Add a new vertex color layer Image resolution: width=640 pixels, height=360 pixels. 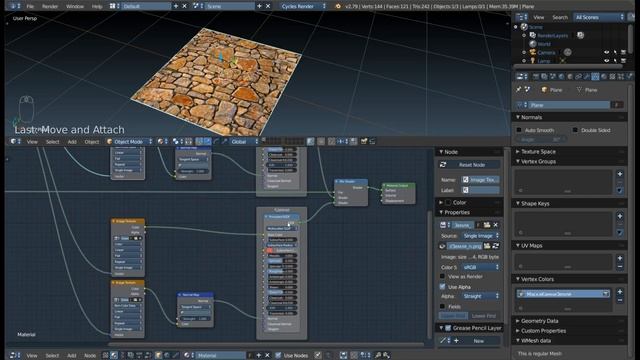tap(620, 292)
